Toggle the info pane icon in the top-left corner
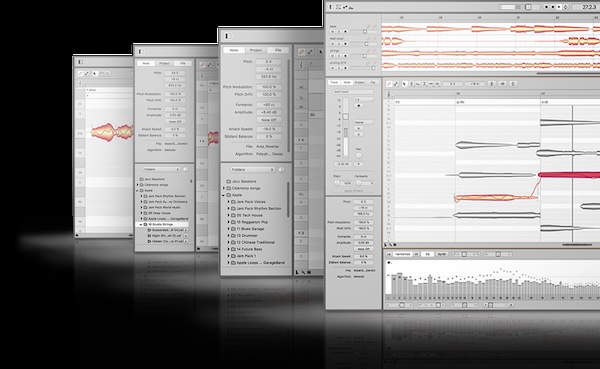Viewport: 600px width, 369px height. click(332, 7)
